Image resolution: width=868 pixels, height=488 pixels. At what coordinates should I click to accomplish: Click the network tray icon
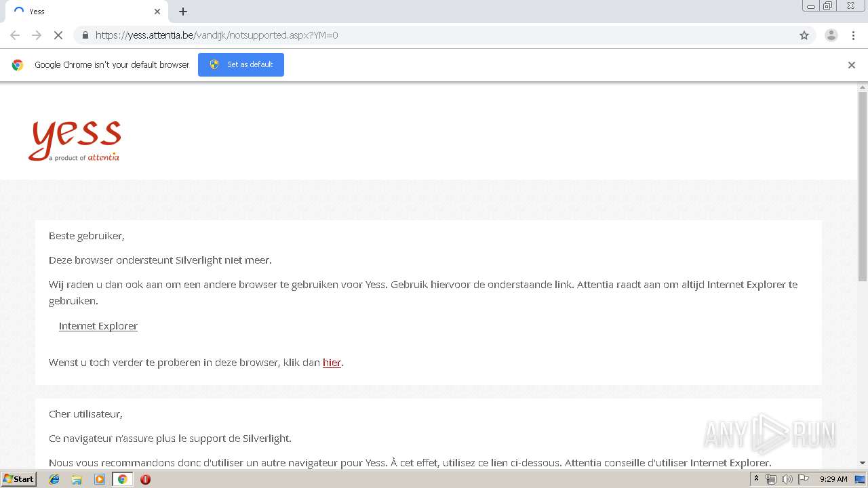pyautogui.click(x=771, y=479)
